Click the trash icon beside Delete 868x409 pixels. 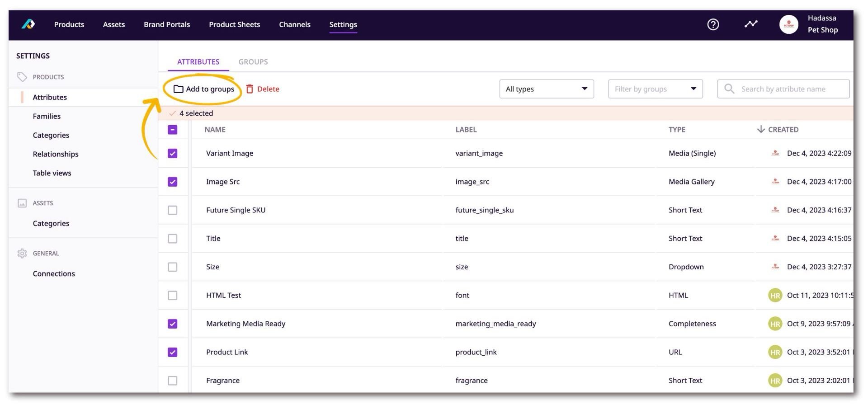(x=250, y=89)
